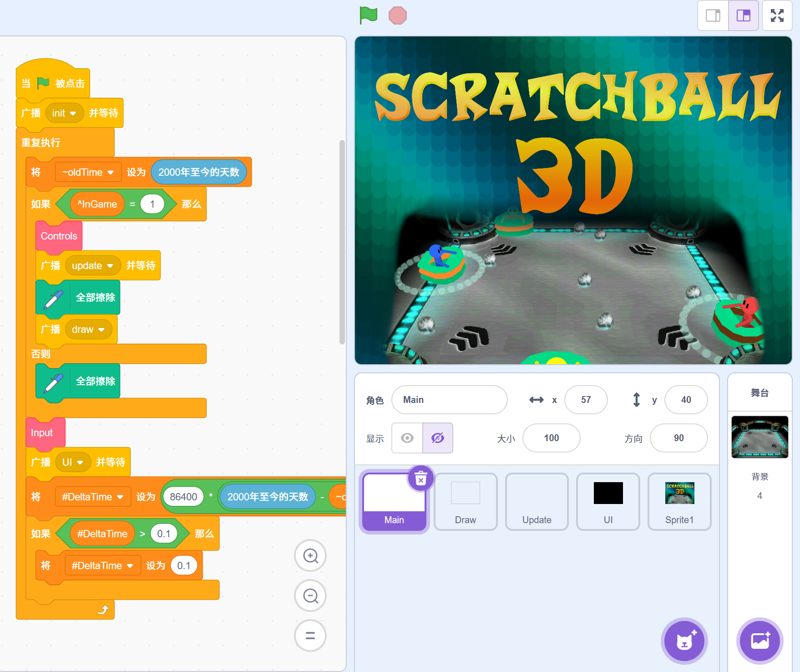Image resolution: width=800 pixels, height=672 pixels.
Task: Edit the sprite x position field
Action: point(586,400)
